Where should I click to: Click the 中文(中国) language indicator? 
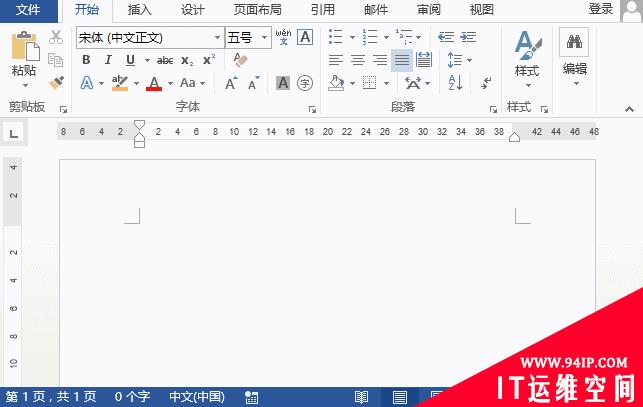(x=197, y=397)
